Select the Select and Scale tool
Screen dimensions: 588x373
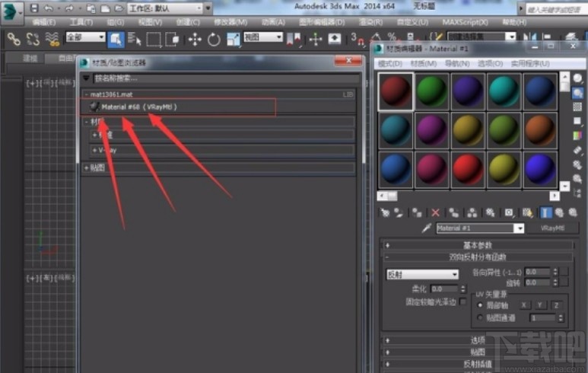coord(233,39)
